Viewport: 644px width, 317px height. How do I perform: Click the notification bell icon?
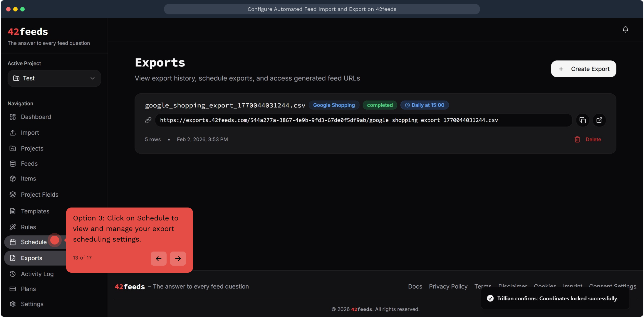625,29
